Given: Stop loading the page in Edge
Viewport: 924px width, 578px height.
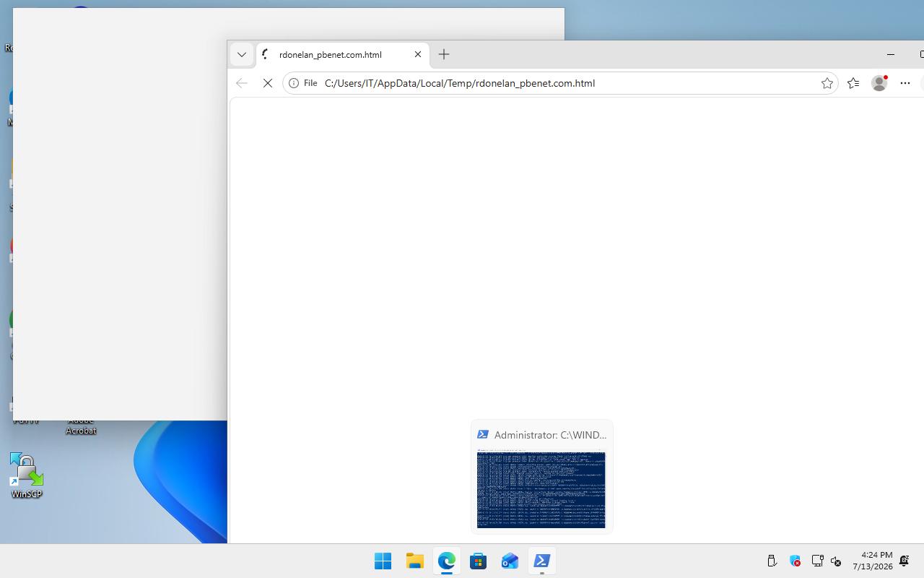Looking at the screenshot, I should [x=268, y=83].
